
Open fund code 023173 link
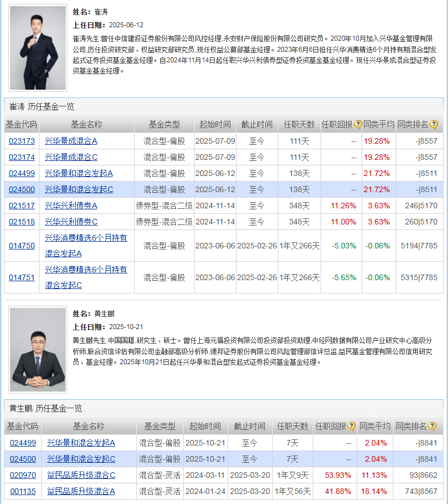pos(22,141)
